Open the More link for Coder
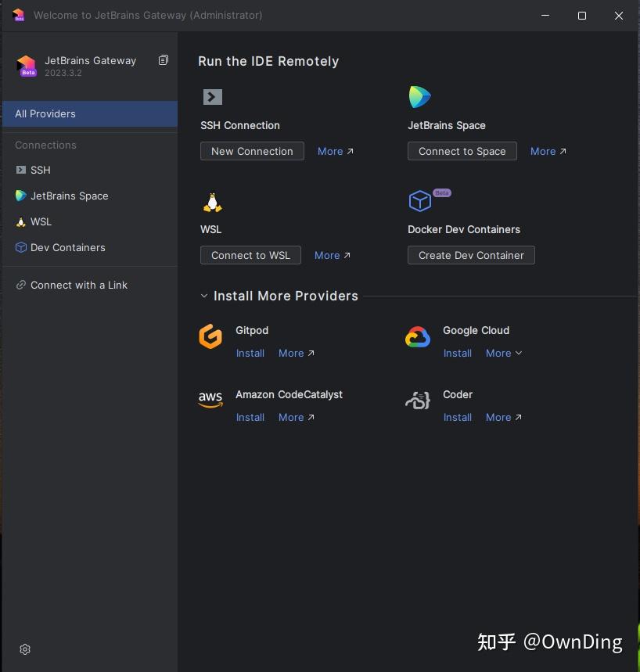640x672 pixels. coord(504,418)
